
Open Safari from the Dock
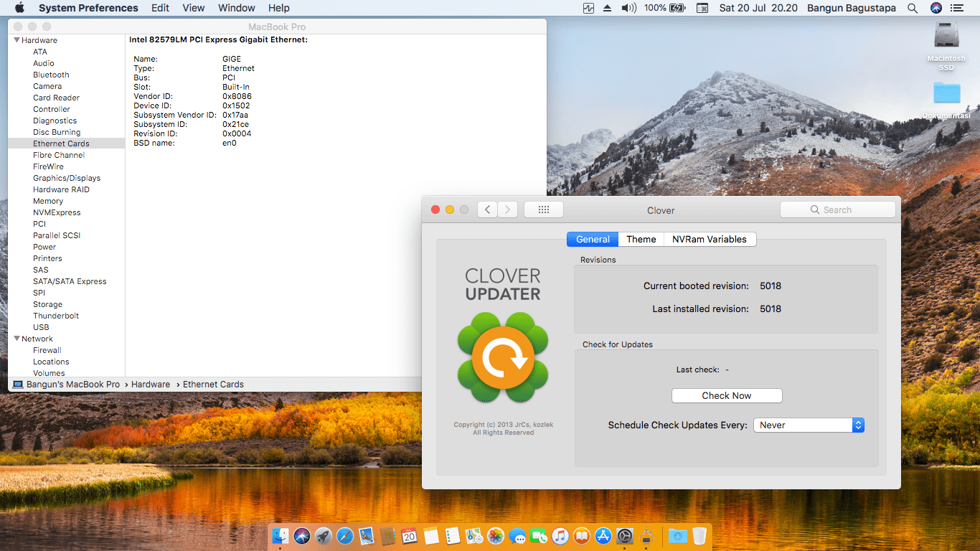pos(345,536)
